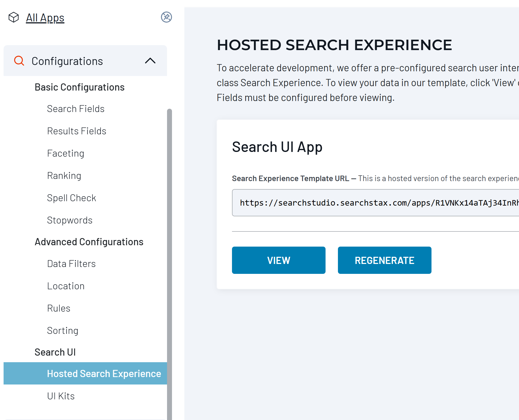Viewport: 519px width, 420px height.
Task: Open Sorting configuration
Action: click(x=63, y=331)
